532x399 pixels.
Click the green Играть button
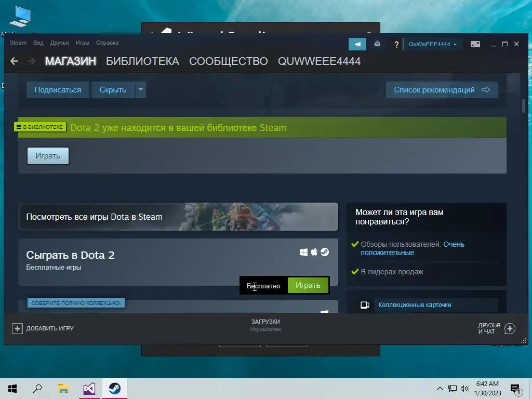pyautogui.click(x=308, y=285)
